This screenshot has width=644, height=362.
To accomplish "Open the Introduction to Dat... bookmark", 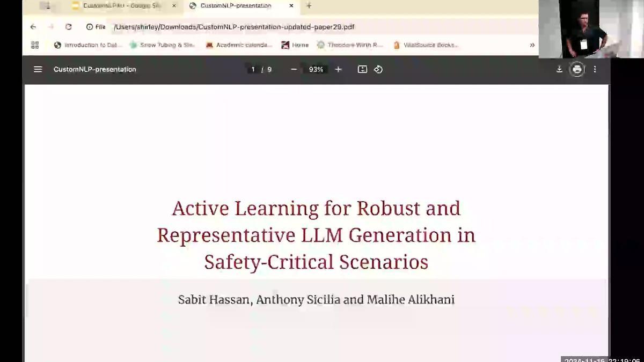I will [x=89, y=45].
